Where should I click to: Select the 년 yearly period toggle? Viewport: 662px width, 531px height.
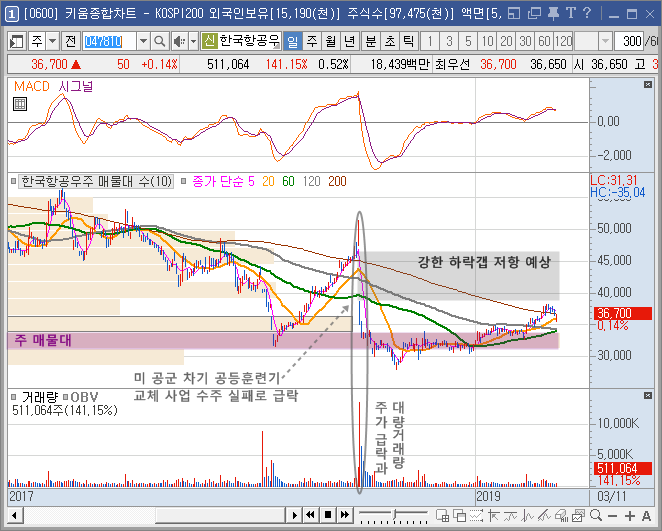click(x=350, y=41)
